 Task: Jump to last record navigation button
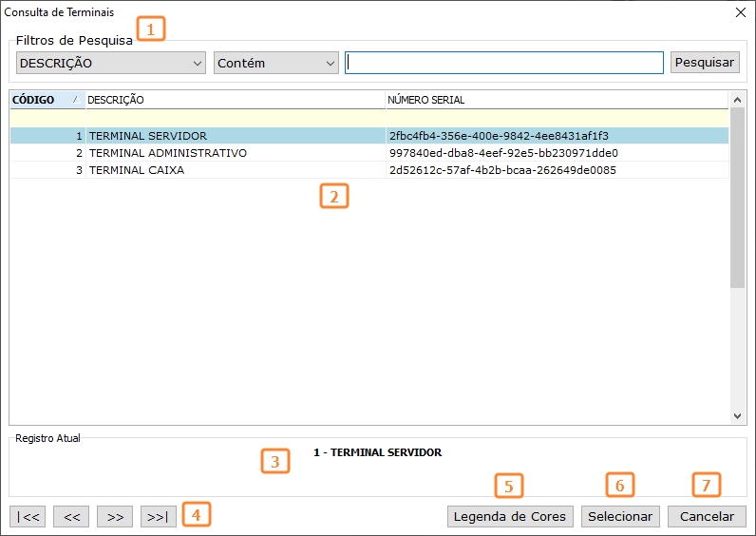(x=159, y=517)
